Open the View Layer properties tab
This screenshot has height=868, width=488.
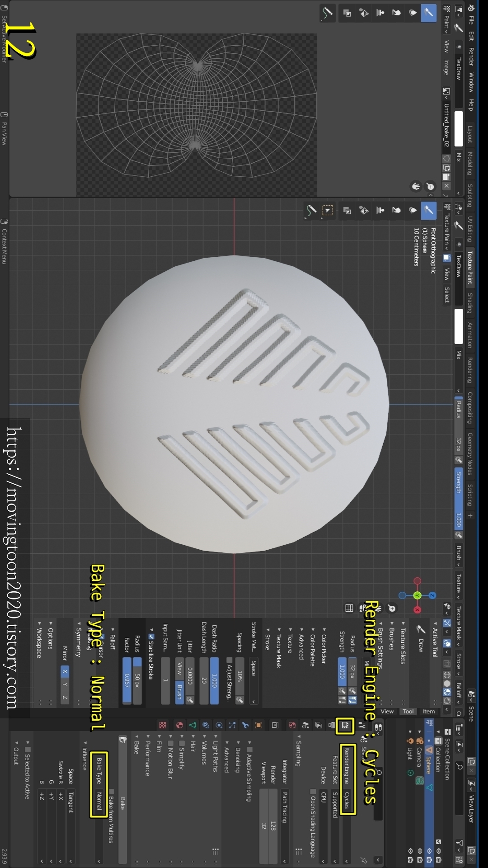[x=319, y=725]
